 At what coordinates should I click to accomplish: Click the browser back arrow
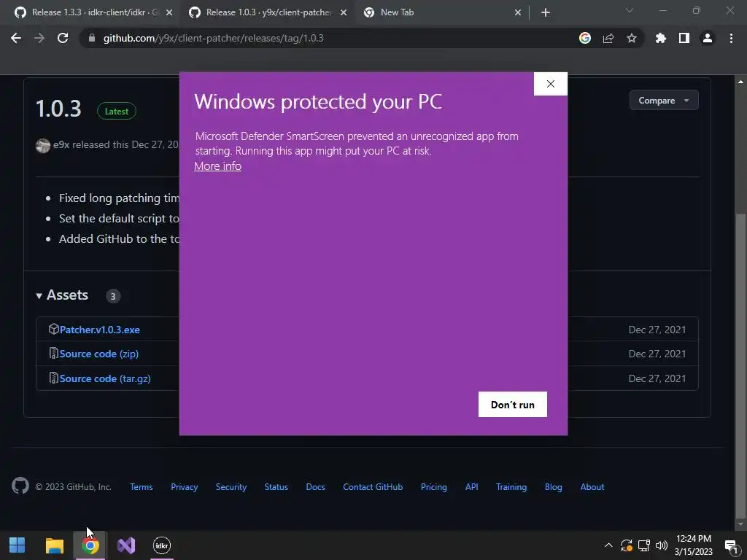tap(16, 38)
